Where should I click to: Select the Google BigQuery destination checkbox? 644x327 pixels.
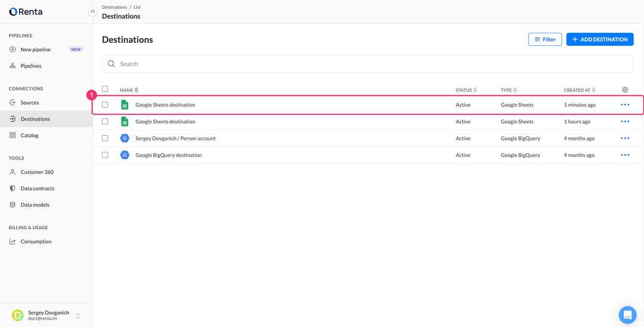click(105, 155)
